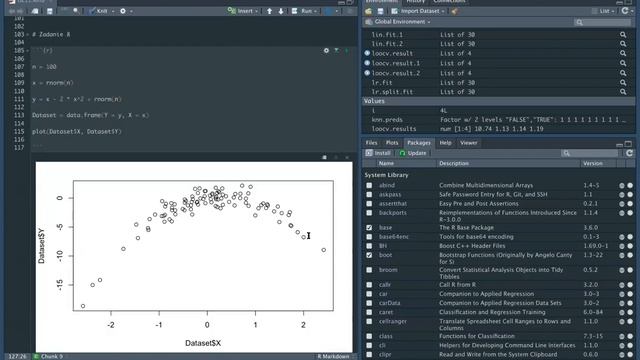This screenshot has width=640, height=360.
Task: Click the Knit button
Action: pyautogui.click(x=98, y=11)
